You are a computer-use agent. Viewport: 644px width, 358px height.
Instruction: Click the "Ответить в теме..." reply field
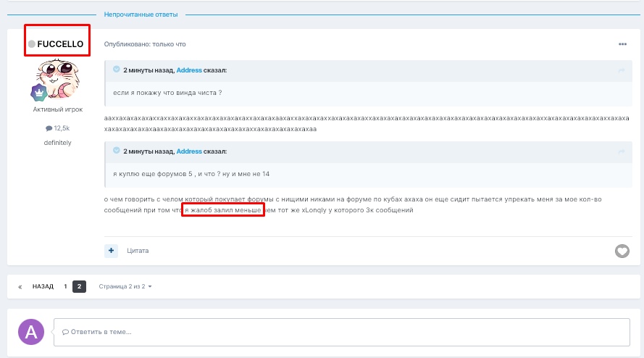342,332
